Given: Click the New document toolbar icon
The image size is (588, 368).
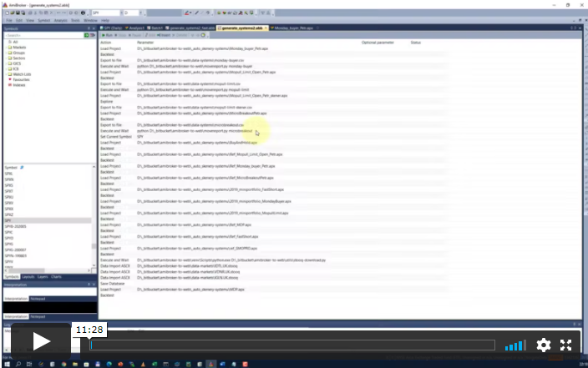Looking at the screenshot, I should pyautogui.click(x=8, y=13).
